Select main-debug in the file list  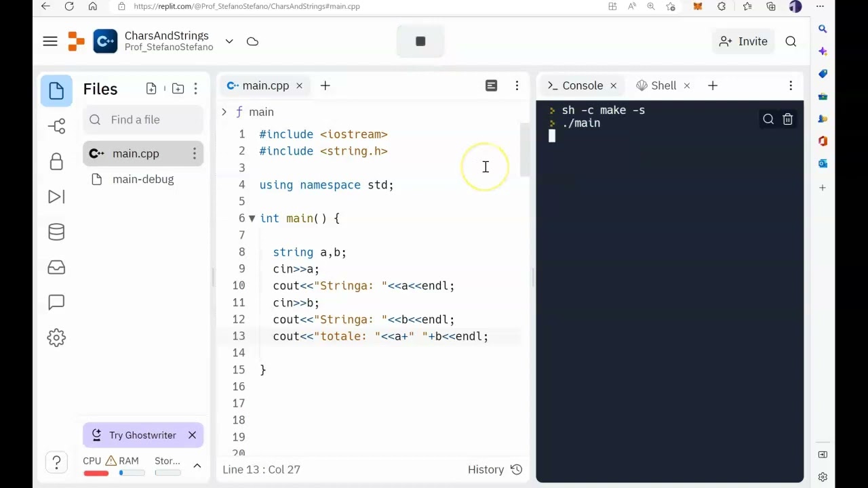[x=143, y=180]
